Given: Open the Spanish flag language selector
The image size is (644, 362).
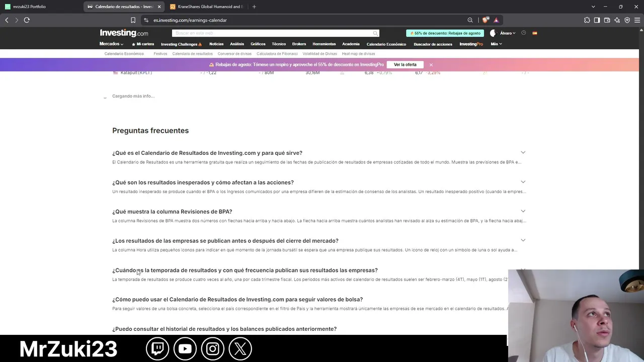Looking at the screenshot, I should pos(535,33).
